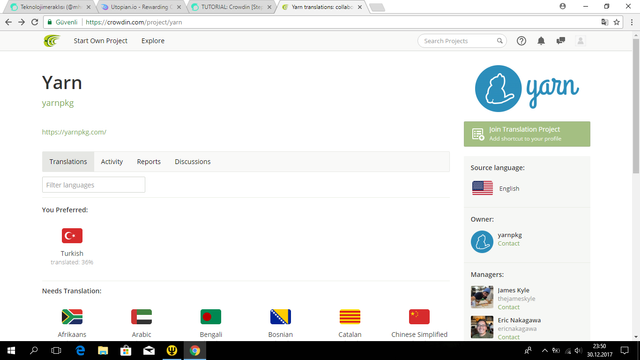The height and width of the screenshot is (360, 640).
Task: Click the James Kyle manager name
Action: [513, 290]
